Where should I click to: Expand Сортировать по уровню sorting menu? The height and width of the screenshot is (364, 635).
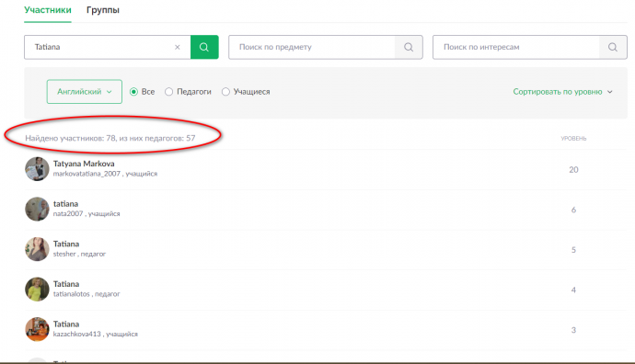(562, 92)
